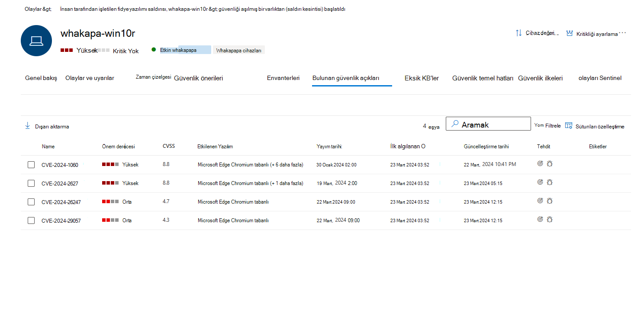Sort by Güncelleştirme tarihi column header
The width and height of the screenshot is (644, 332).
click(x=486, y=147)
